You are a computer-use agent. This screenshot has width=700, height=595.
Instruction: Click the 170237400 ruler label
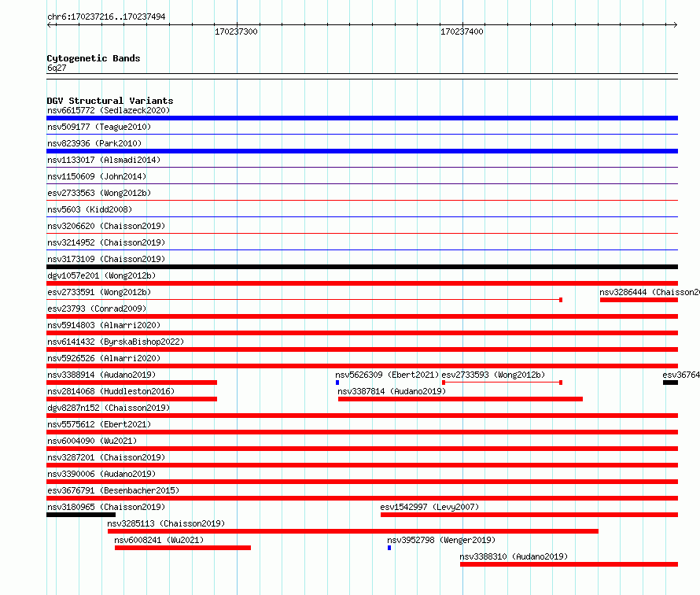pyautogui.click(x=462, y=31)
